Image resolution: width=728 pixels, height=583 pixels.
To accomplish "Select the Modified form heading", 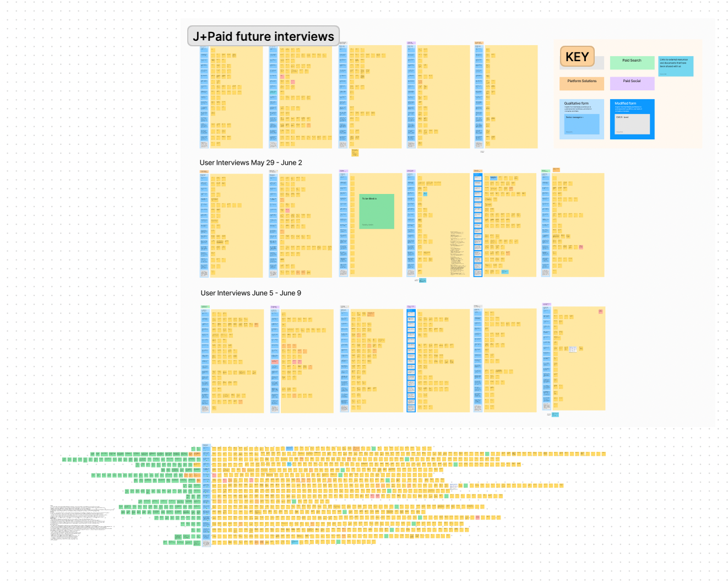I will [625, 103].
